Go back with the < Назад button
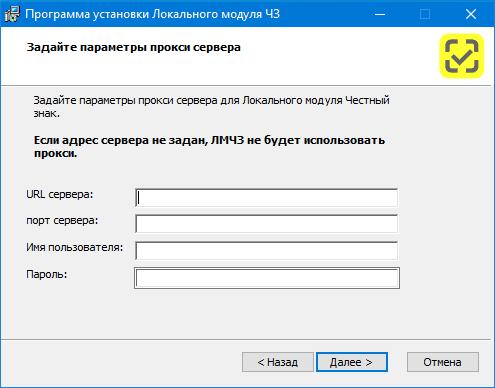Viewport: 495px width, 388px height. (x=278, y=362)
